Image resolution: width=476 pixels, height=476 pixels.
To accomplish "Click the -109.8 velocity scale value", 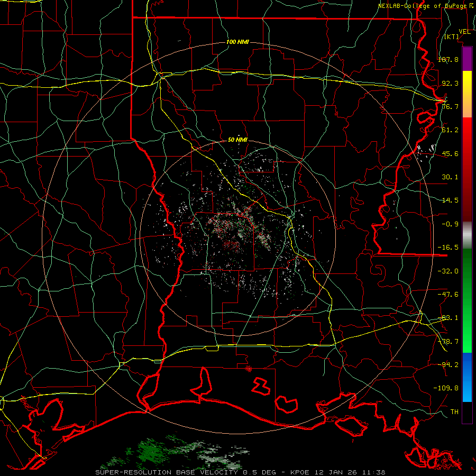I will pyautogui.click(x=446, y=388).
